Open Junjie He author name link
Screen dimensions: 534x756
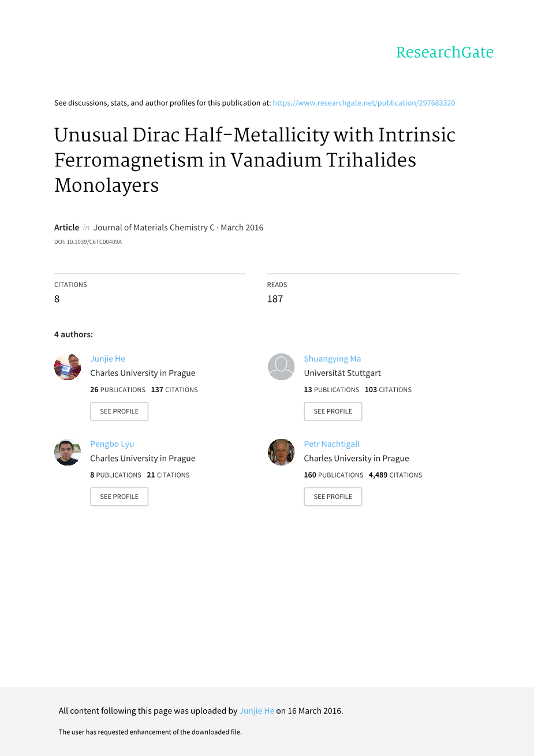107,359
